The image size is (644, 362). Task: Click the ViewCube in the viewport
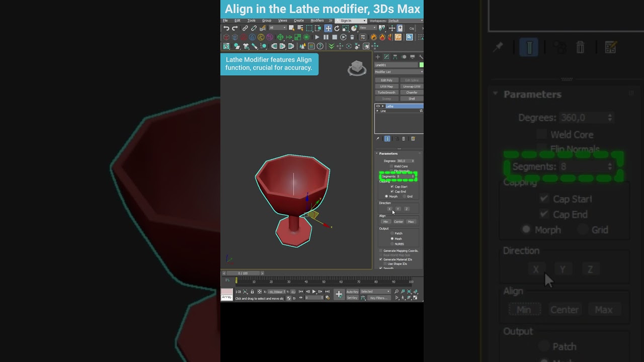click(x=357, y=68)
